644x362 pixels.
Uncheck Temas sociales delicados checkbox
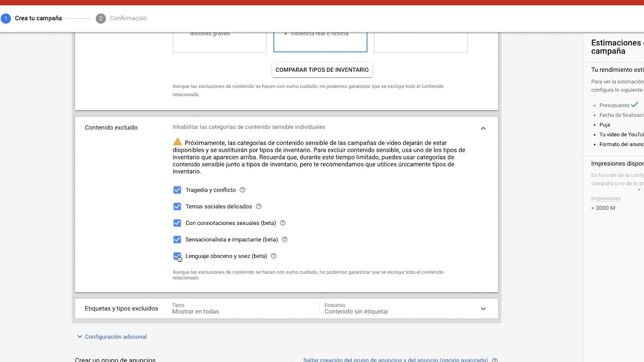click(x=177, y=206)
